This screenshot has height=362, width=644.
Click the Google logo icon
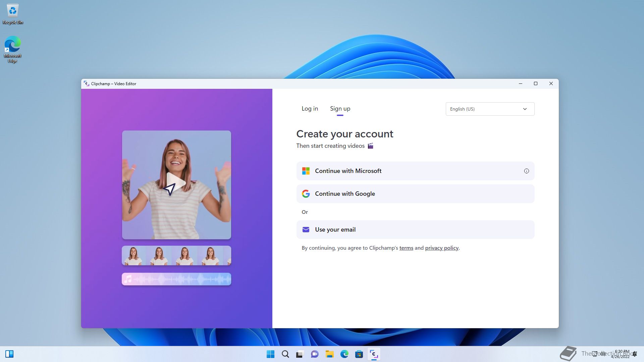[x=306, y=194]
